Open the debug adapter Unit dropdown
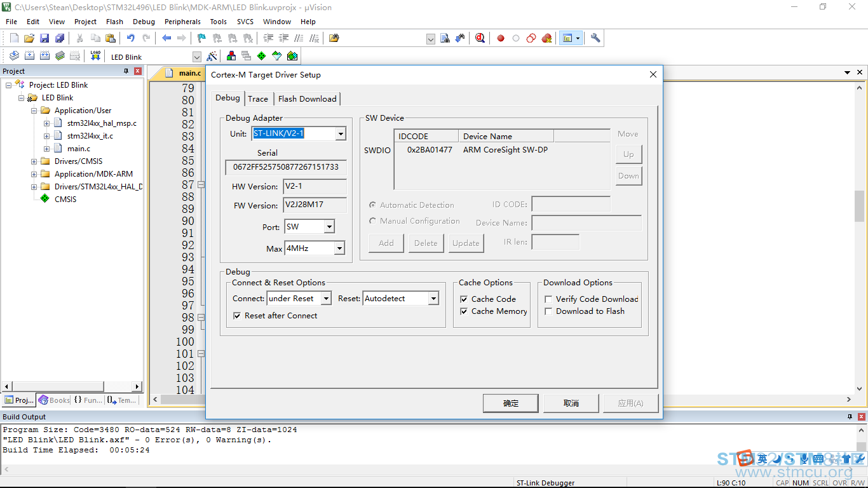This screenshot has width=868, height=488. click(x=341, y=134)
